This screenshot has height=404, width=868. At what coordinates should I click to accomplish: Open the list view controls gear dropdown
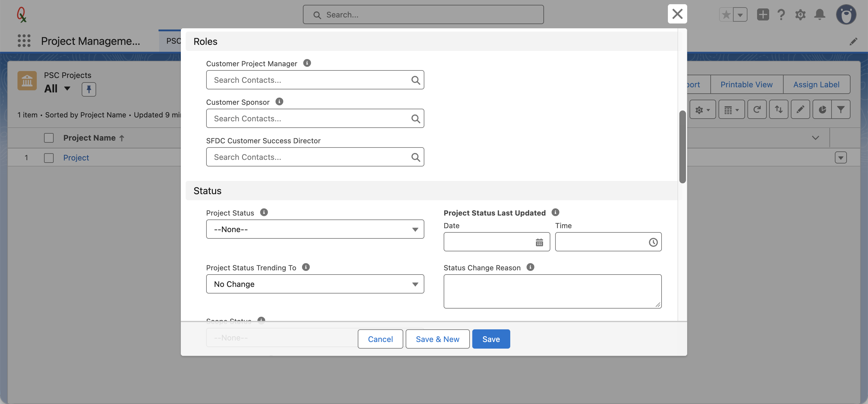point(703,109)
